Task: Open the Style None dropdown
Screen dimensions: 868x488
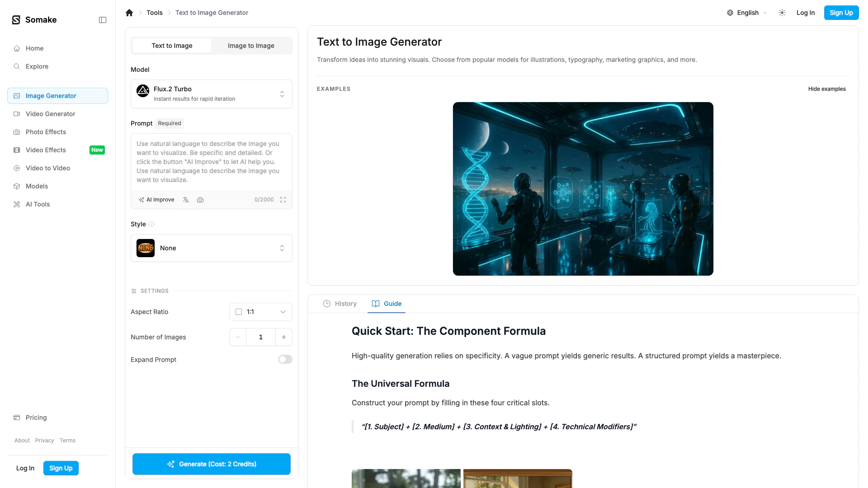Action: tap(211, 248)
